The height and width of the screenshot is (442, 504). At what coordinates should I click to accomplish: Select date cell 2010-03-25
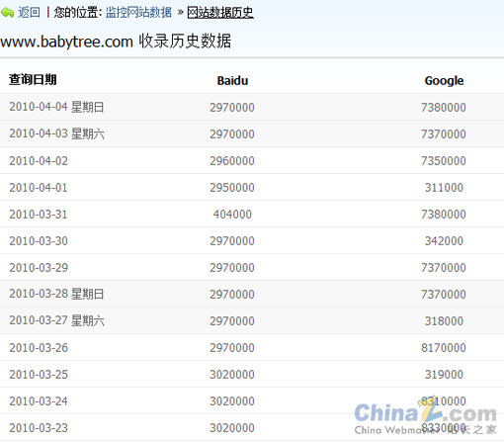coord(39,375)
